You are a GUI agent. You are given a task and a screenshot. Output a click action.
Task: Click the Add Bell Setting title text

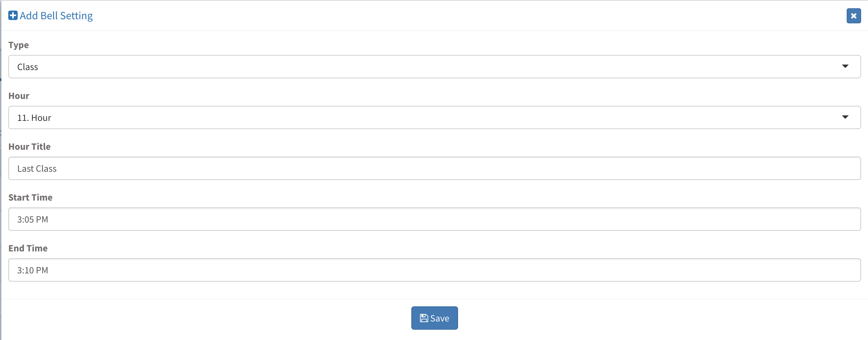coord(56,16)
